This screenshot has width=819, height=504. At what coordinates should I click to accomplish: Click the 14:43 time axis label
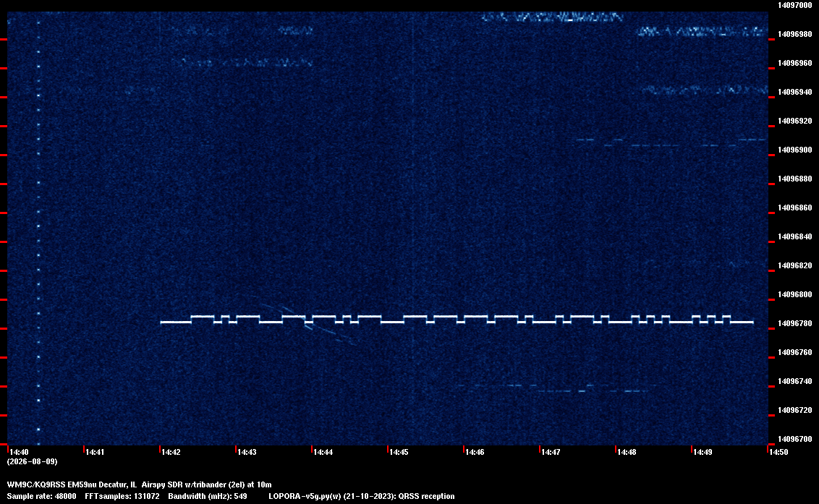pos(247,452)
